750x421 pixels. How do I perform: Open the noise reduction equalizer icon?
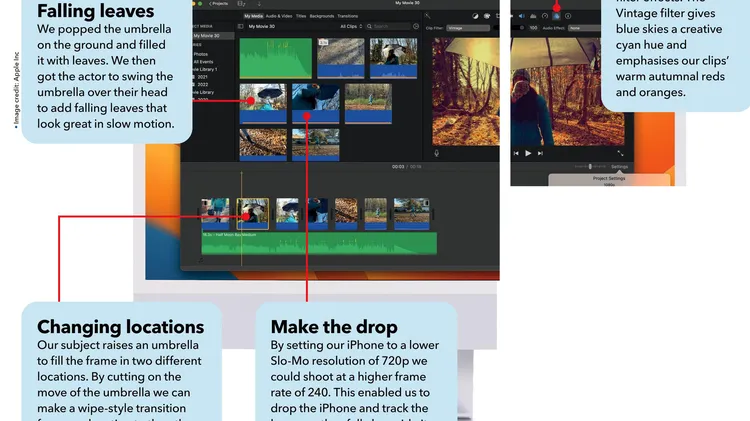click(x=533, y=16)
